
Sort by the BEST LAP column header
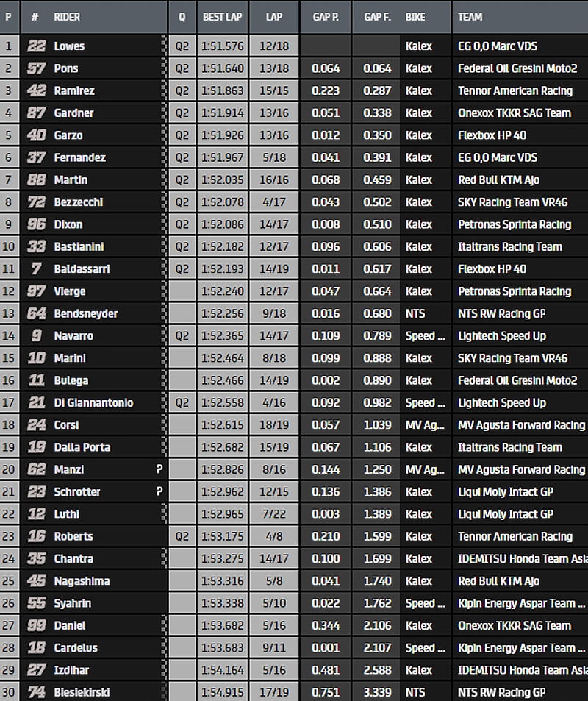(223, 16)
